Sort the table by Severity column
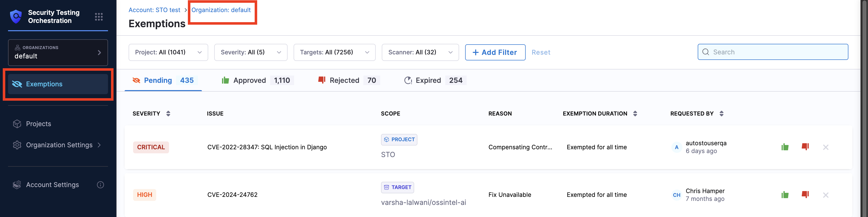The image size is (868, 217). [x=168, y=114]
